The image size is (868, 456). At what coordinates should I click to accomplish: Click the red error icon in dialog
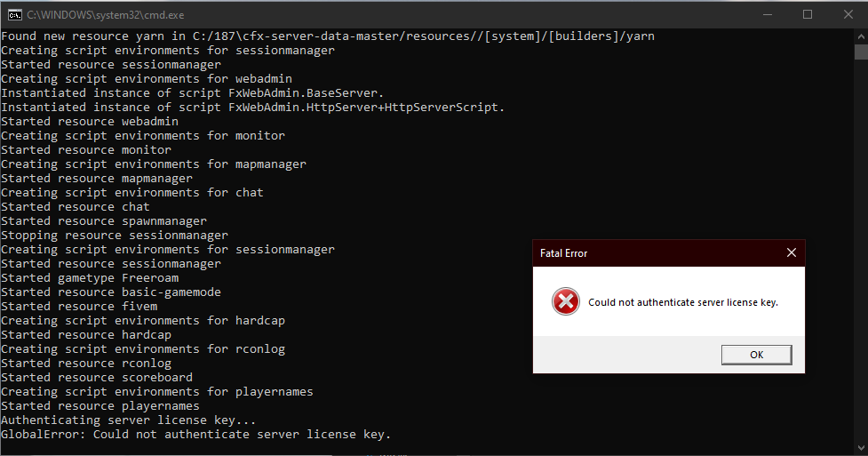pos(565,302)
